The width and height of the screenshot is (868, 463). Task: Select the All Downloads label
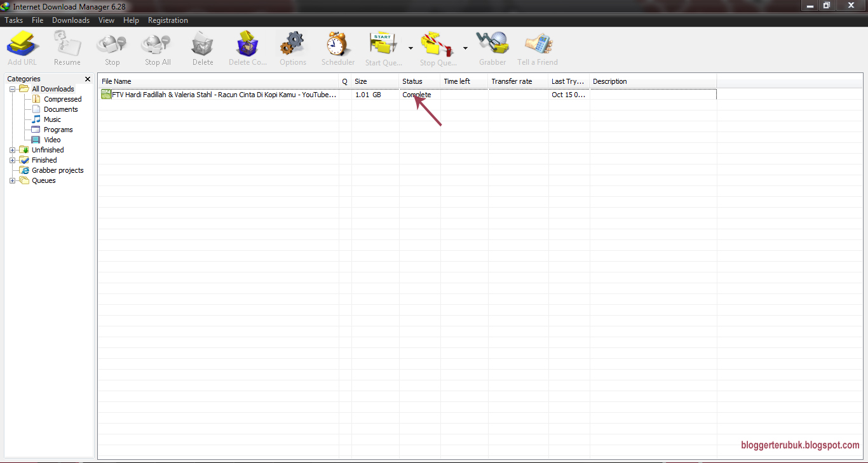tap(53, 89)
